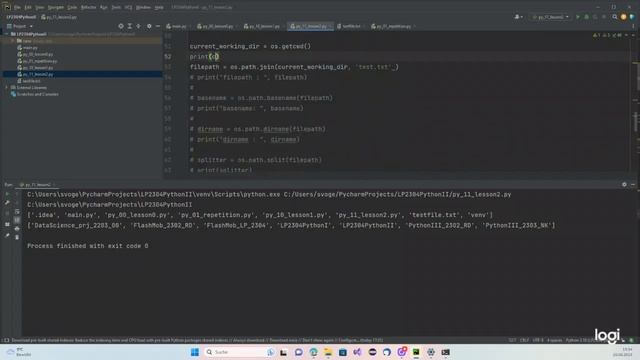Open Run panel settings gear

point(624,184)
